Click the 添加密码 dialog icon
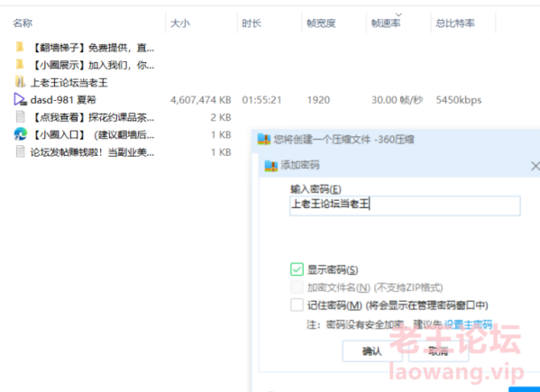The image size is (540, 392). click(271, 166)
